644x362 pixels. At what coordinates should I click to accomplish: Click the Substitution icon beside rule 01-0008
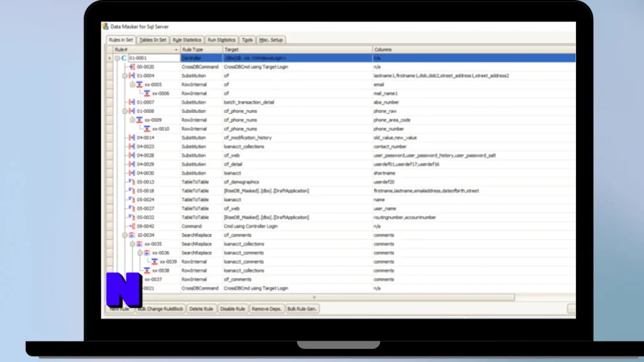click(132, 111)
